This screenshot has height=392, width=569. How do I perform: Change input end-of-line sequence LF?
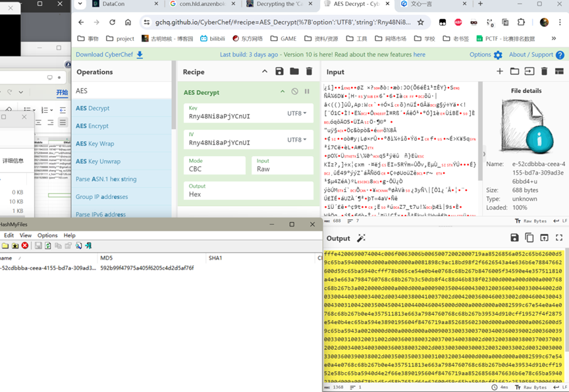click(x=560, y=221)
